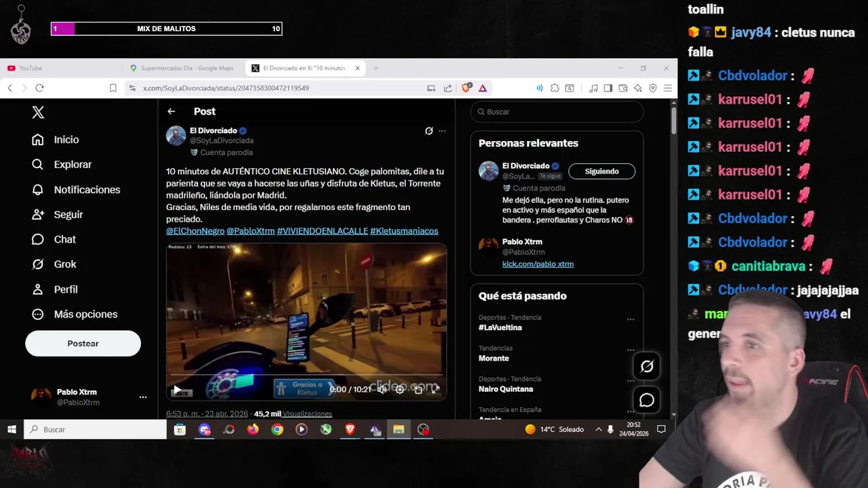This screenshot has width=868, height=488.
Task: Open the Morante trend
Action: (x=494, y=359)
